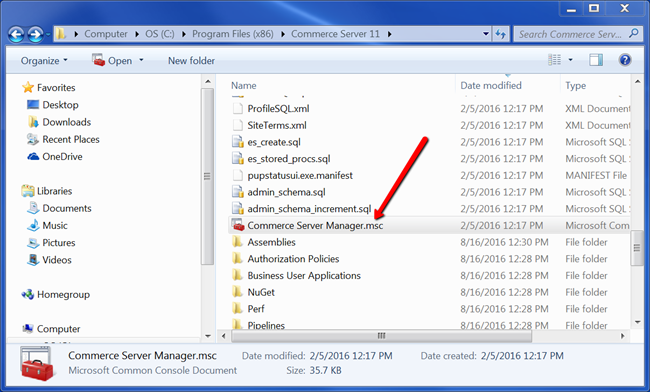Screen dimensions: 650x392
Task: Click the Authorization Policies folder icon
Action: pos(238,259)
